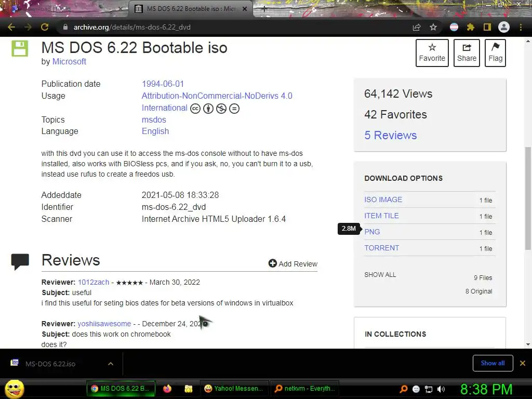532x399 pixels.
Task: Click the green floppy disk software icon
Action: [20, 48]
